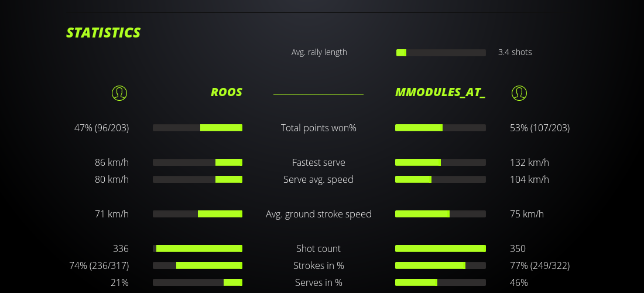Select the Avg. ground stroke speed label
Image resolution: width=644 pixels, height=293 pixels.
[318, 214]
